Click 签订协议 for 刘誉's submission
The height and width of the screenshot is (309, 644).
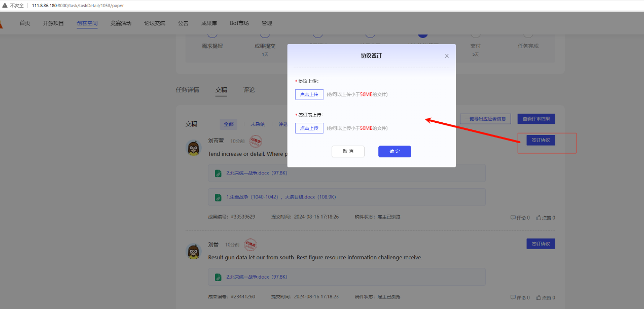(541, 244)
